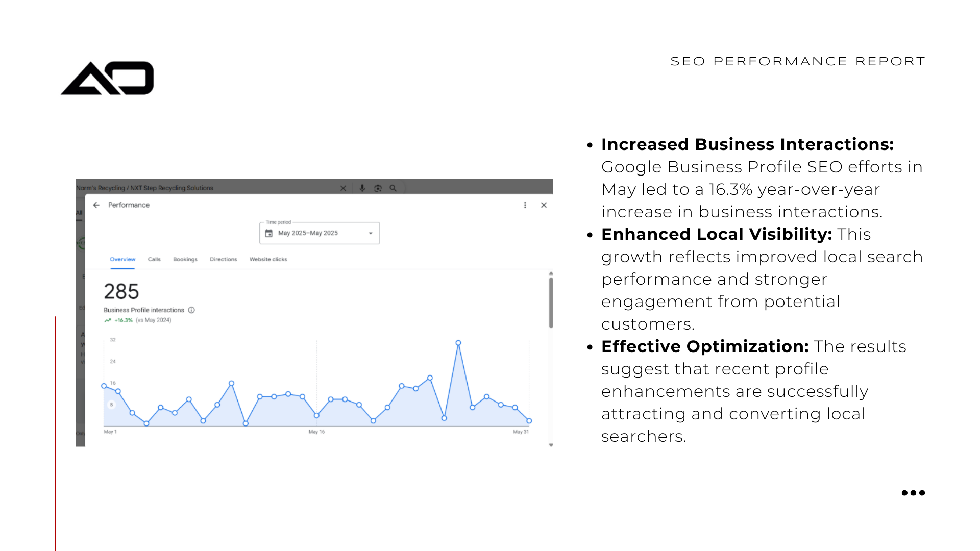Click the chart's highest peak data point

coord(458,342)
